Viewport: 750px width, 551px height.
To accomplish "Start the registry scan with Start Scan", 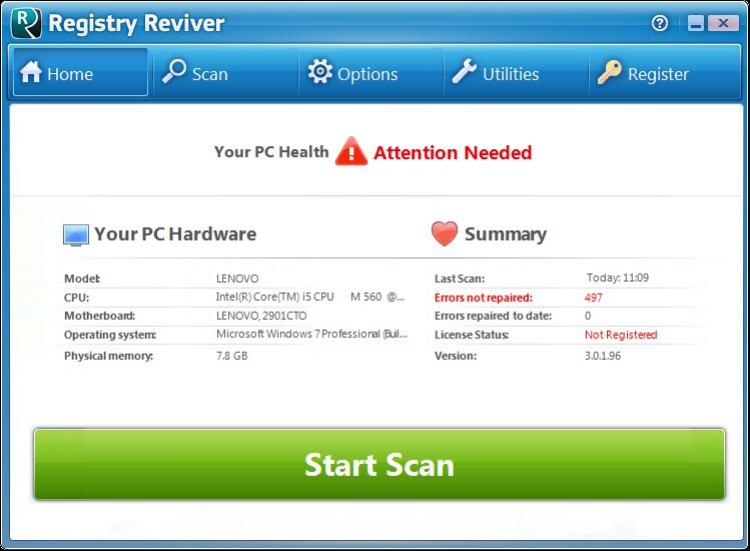I will [379, 464].
